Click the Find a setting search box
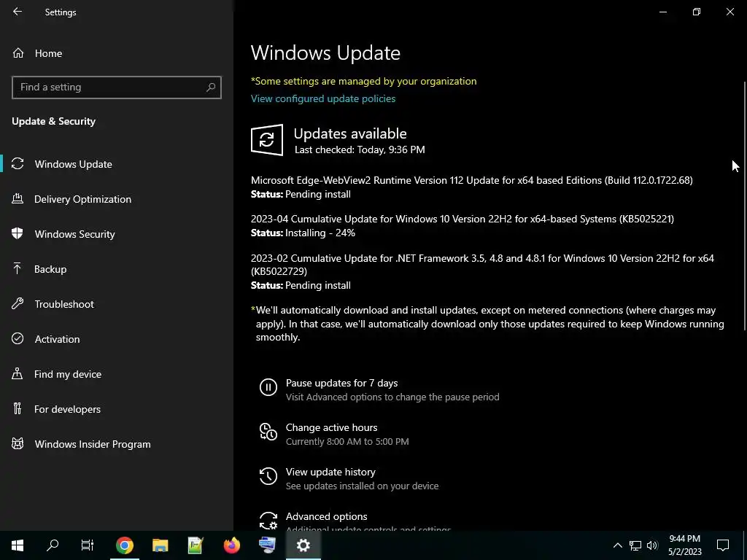 pos(117,87)
